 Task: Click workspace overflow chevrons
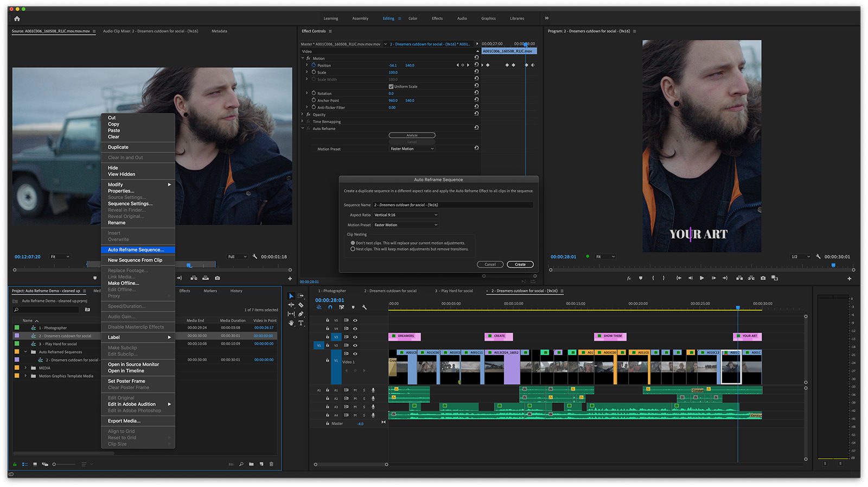coord(547,18)
